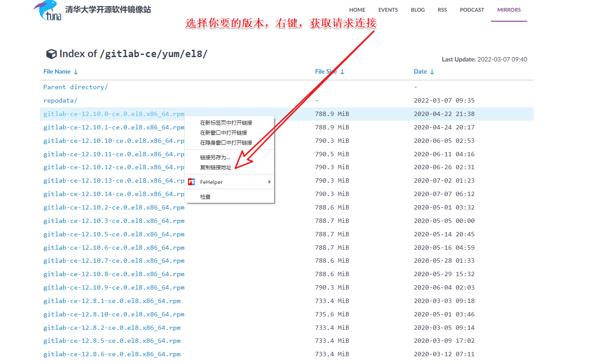Click date 2022-03-07 09:35 of repodata
Image resolution: width=600 pixels, height=364 pixels.
444,100
